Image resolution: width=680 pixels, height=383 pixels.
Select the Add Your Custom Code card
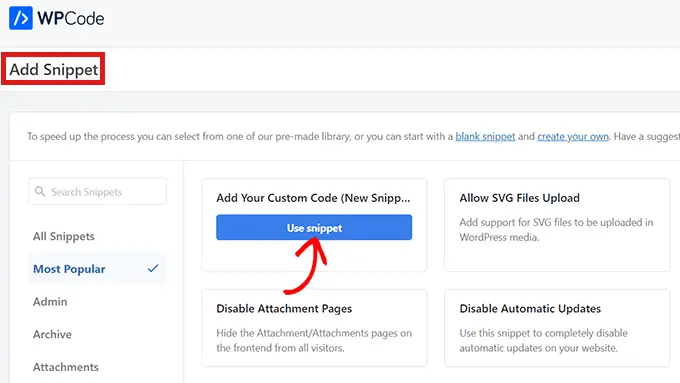(314, 226)
